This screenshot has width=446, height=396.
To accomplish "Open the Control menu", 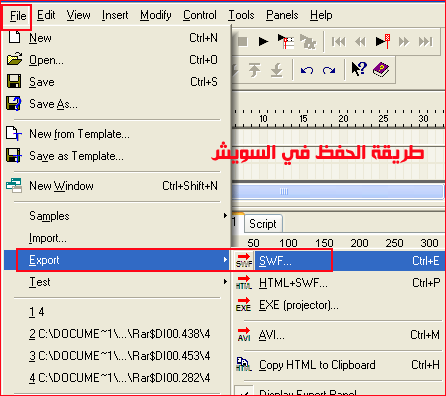I will [200, 15].
